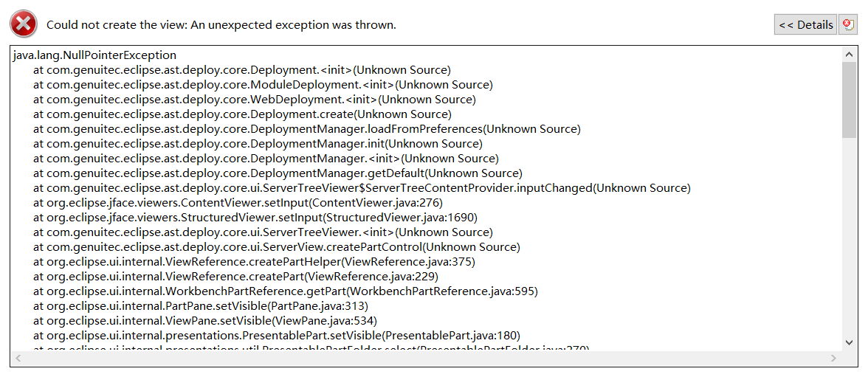This screenshot has height=377, width=868.
Task: Click the 'Could not create the view' message
Action: [x=221, y=25]
